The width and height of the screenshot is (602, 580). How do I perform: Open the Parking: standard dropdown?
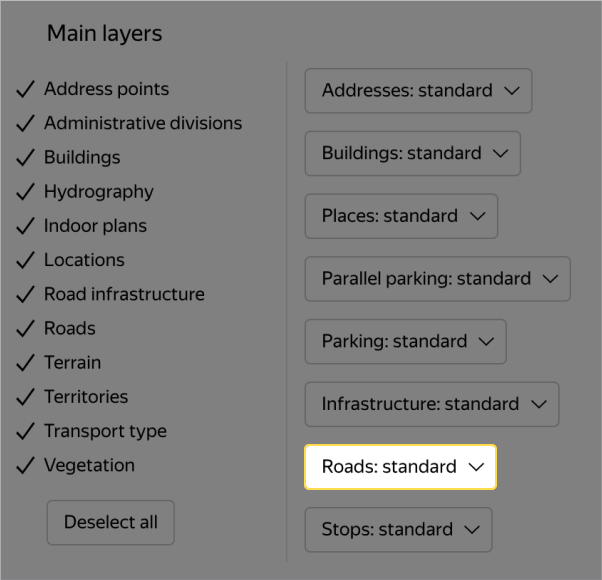coord(406,342)
